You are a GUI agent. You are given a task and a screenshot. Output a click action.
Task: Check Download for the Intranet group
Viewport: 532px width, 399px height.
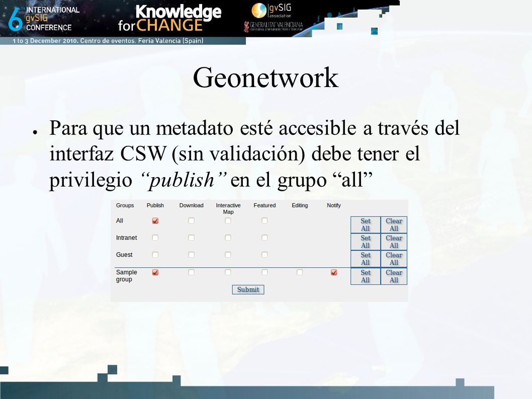point(192,237)
